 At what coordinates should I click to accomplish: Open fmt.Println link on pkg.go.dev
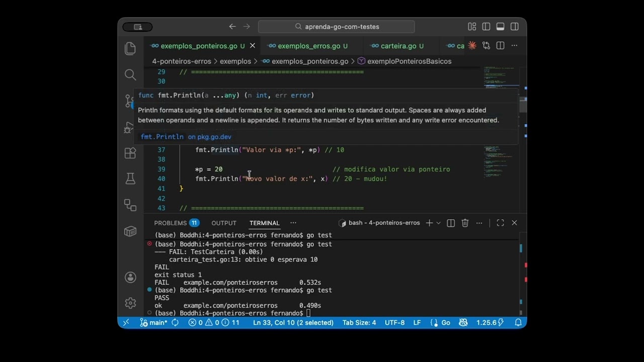click(x=186, y=137)
